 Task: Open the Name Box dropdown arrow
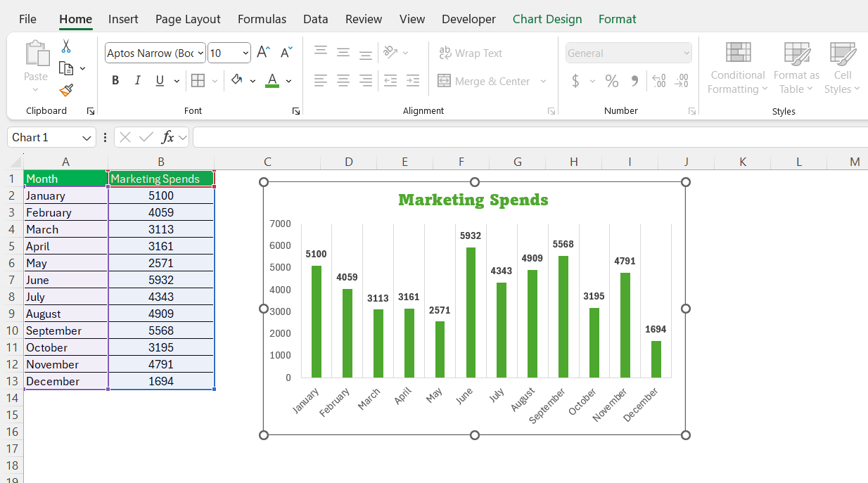pos(87,138)
